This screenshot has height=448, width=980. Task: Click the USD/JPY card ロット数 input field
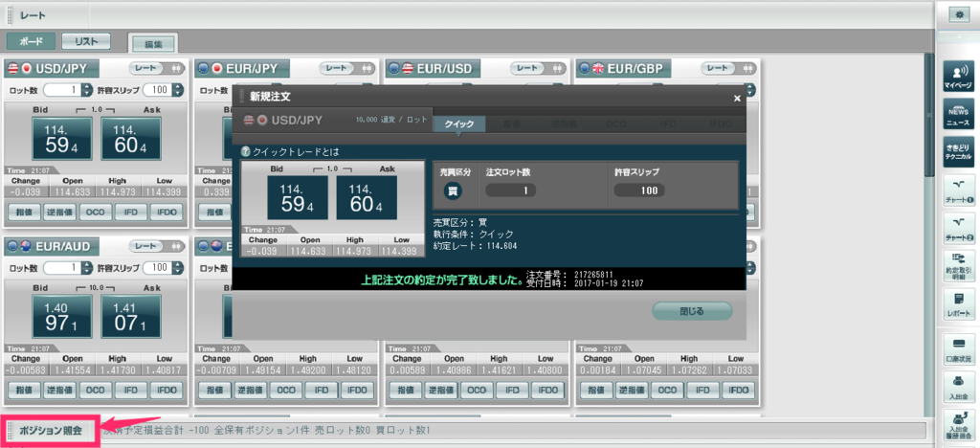tap(62, 90)
